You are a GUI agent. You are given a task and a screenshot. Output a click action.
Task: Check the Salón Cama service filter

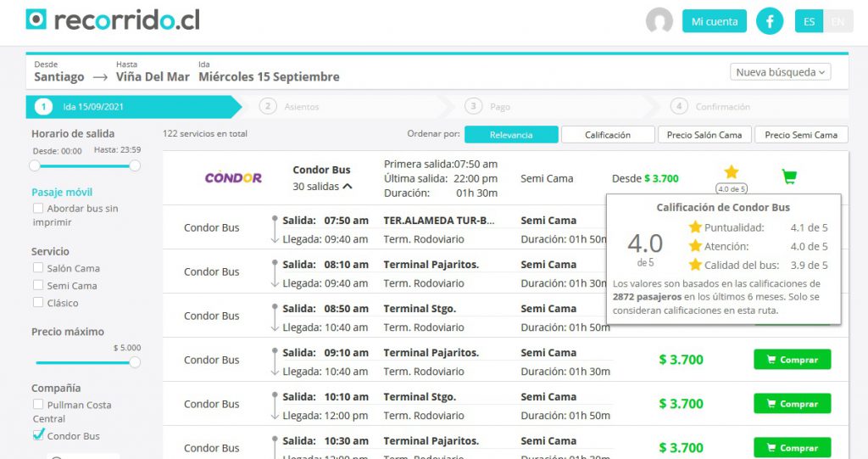pyautogui.click(x=38, y=267)
